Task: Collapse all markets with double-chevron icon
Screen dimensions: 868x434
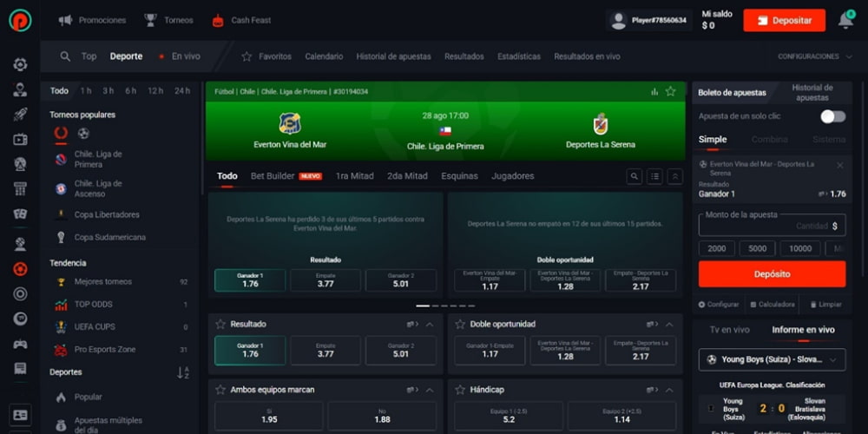Action: [674, 176]
